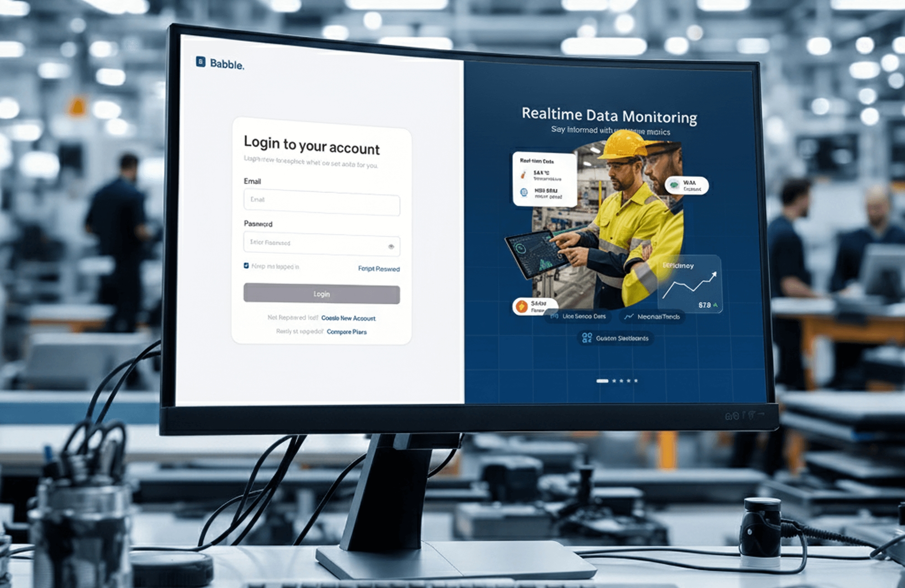Image resolution: width=905 pixels, height=588 pixels.
Task: Open the Forgot Password link
Action: (x=378, y=269)
